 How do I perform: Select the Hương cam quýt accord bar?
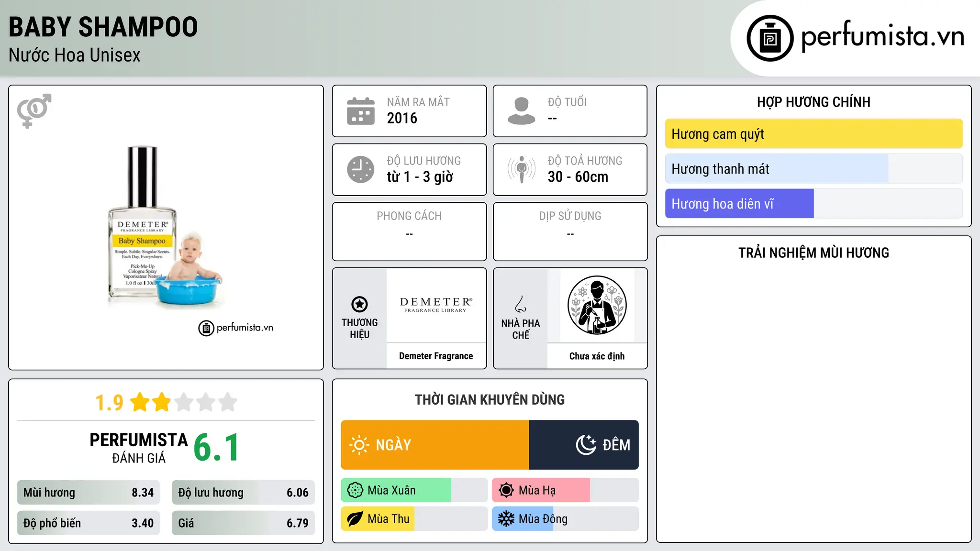[x=813, y=134]
